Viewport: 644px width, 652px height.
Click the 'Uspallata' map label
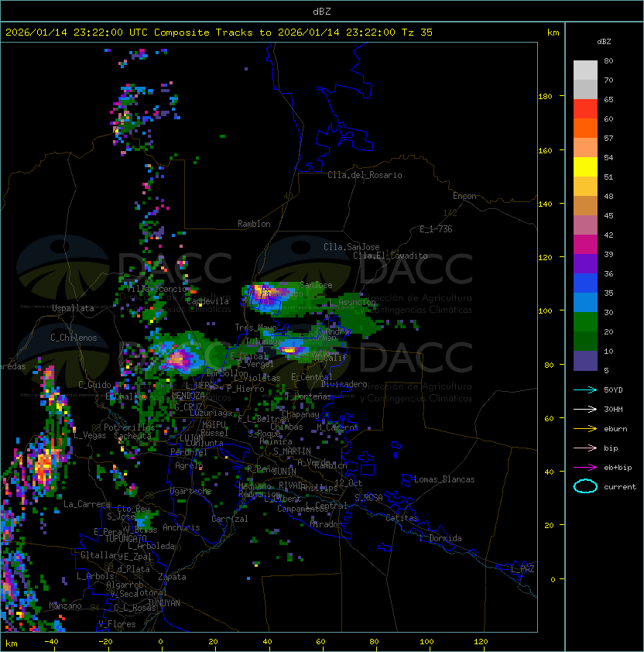pyautogui.click(x=73, y=308)
